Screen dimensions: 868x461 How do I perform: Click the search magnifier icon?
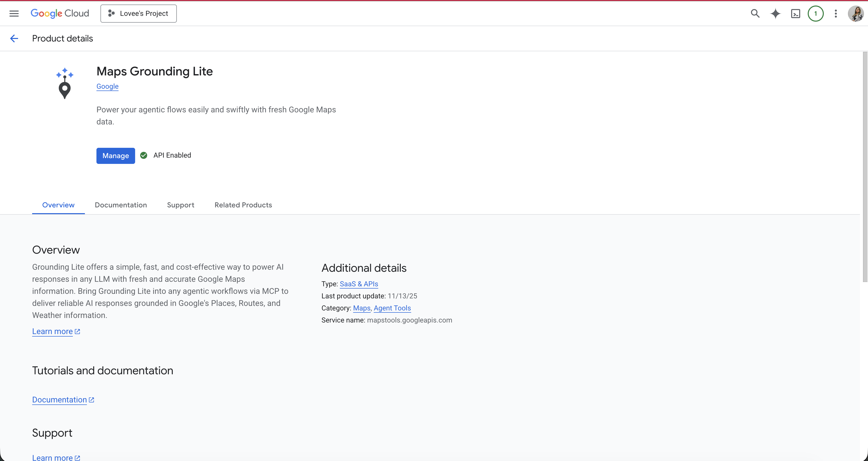(x=755, y=14)
